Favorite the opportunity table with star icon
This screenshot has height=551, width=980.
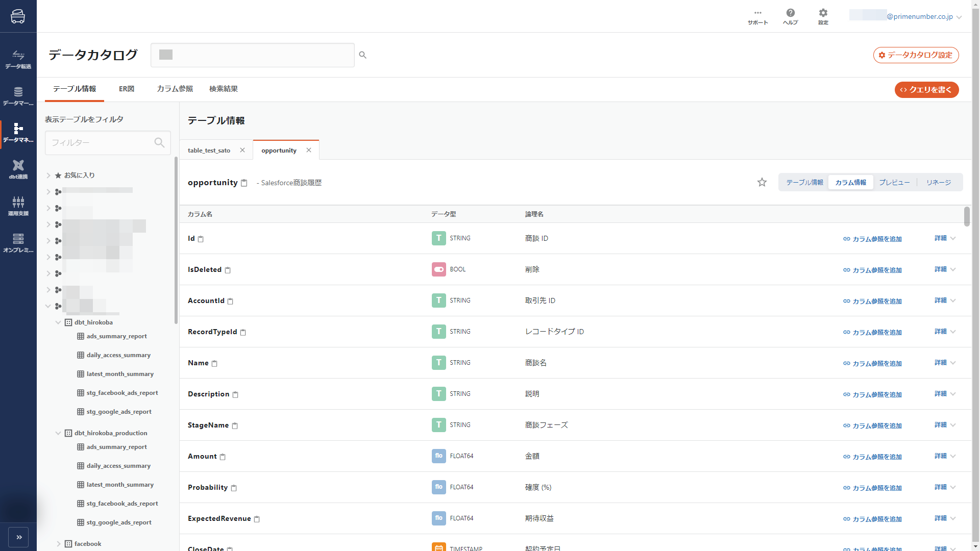[x=762, y=182]
